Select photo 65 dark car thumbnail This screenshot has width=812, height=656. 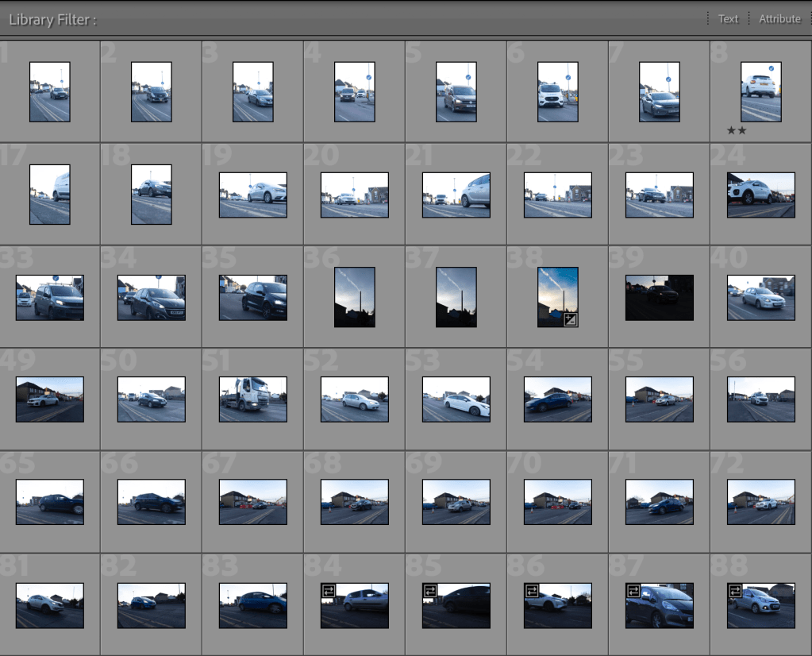pyautogui.click(x=50, y=502)
